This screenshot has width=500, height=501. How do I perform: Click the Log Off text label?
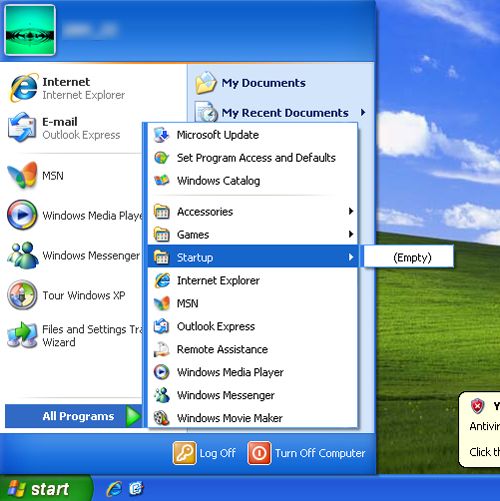pos(217,453)
